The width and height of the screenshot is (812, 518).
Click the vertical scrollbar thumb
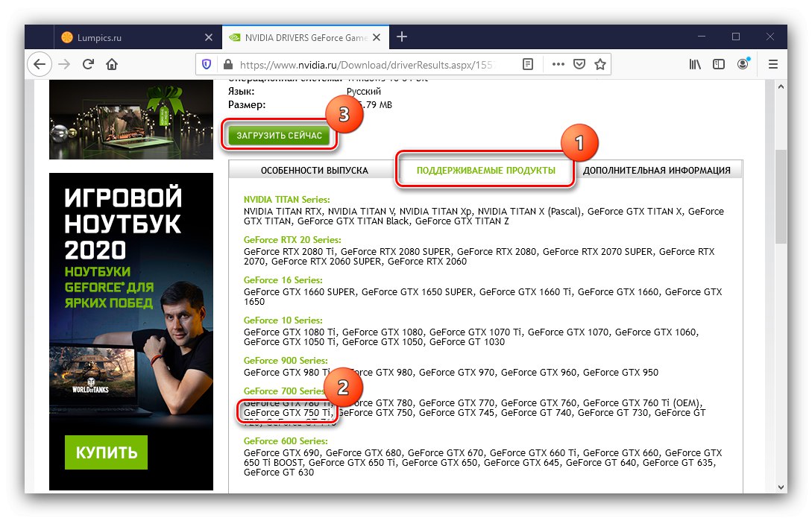click(781, 197)
